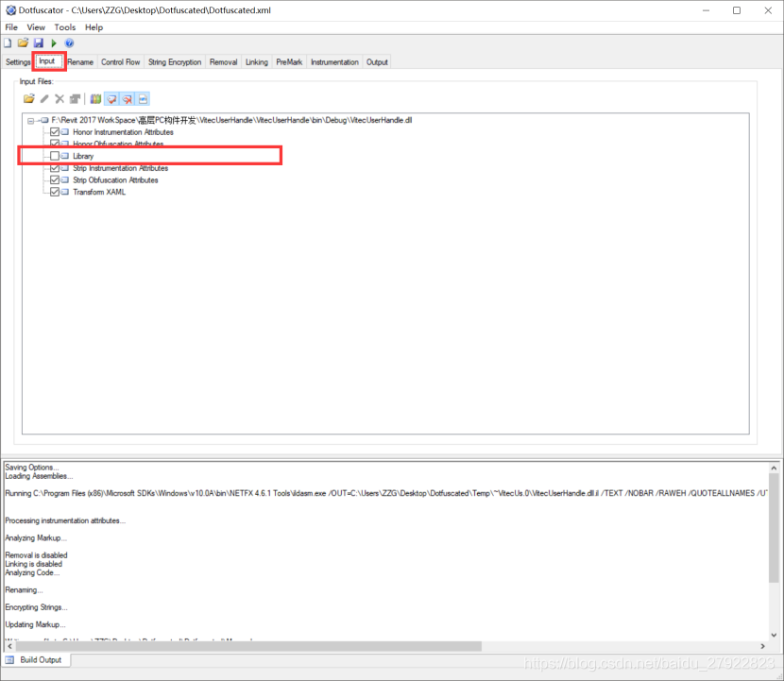Select Honor Instrumentation Attributes row label
The image size is (784, 681).
click(x=123, y=132)
